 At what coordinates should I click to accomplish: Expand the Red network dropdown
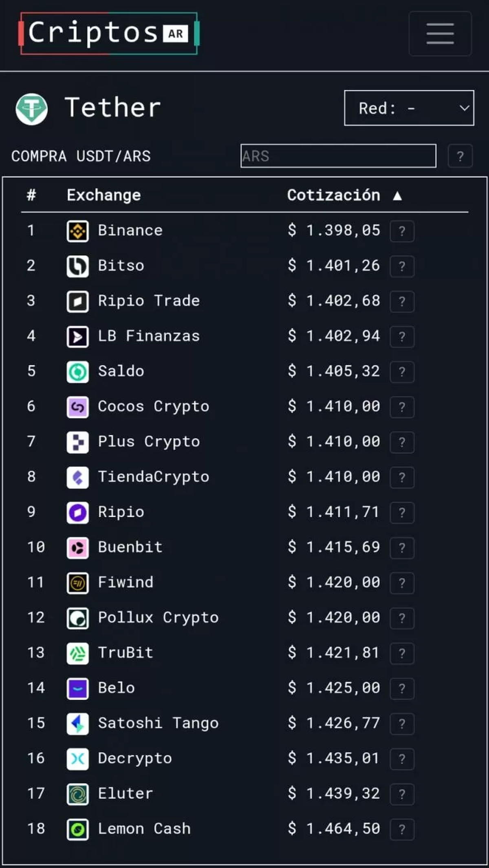[409, 108]
